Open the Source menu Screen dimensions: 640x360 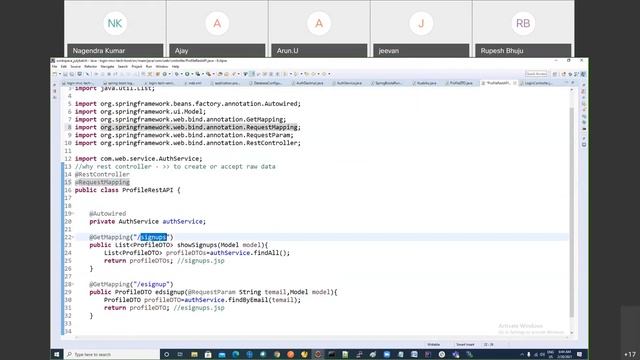[x=76, y=67]
